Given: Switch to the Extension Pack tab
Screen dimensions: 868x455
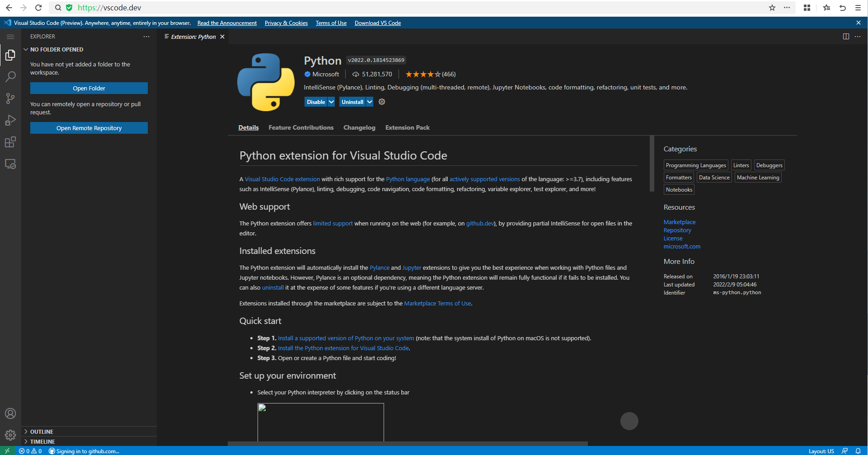Looking at the screenshot, I should (x=408, y=127).
